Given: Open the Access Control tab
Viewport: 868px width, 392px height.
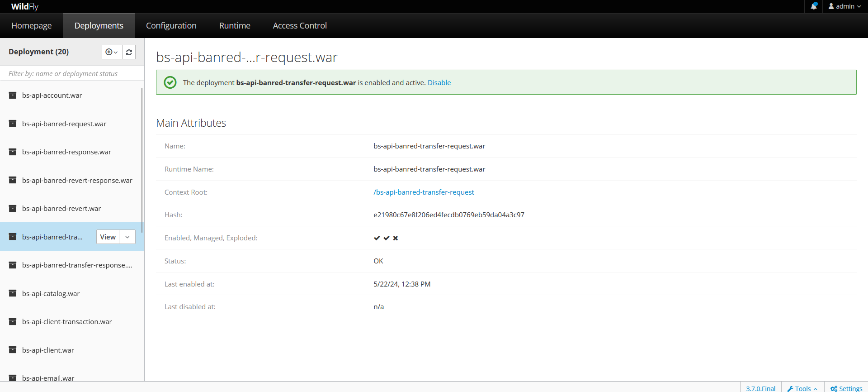Looking at the screenshot, I should click(x=300, y=26).
